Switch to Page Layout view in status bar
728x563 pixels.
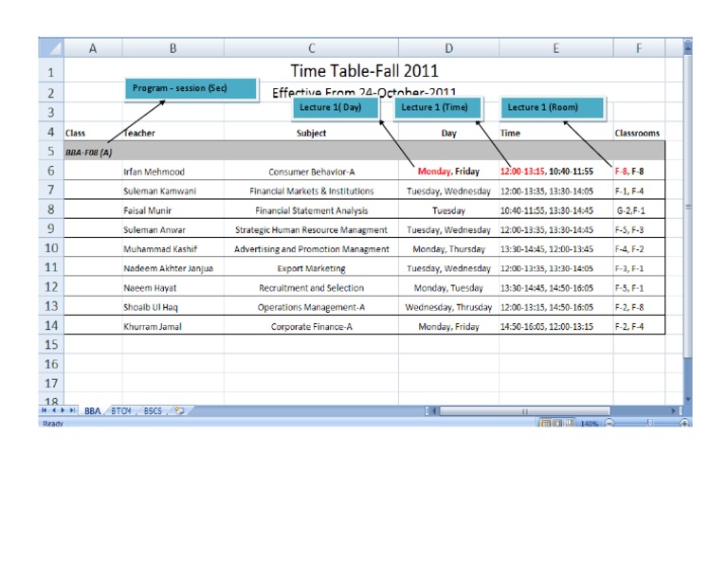coord(557,424)
